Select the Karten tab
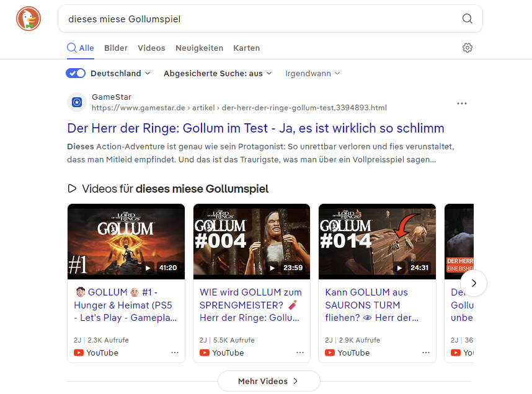Screen dimensions: 532x394 coord(246,48)
